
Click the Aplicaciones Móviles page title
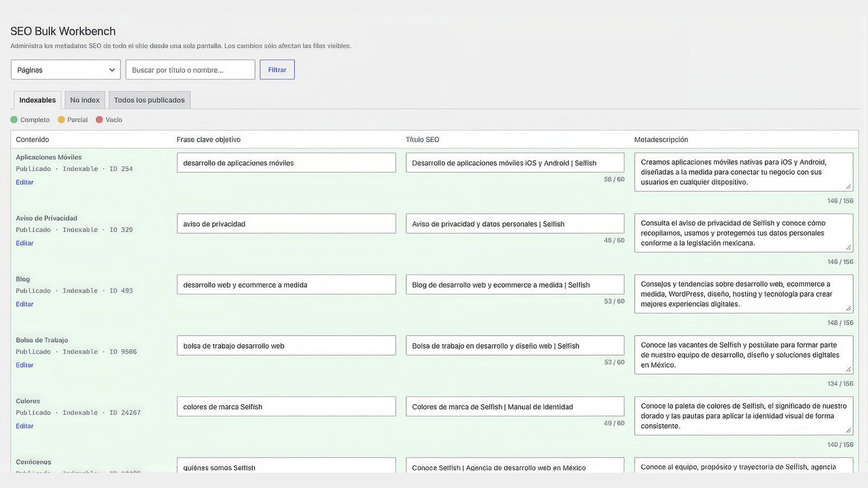click(x=49, y=157)
